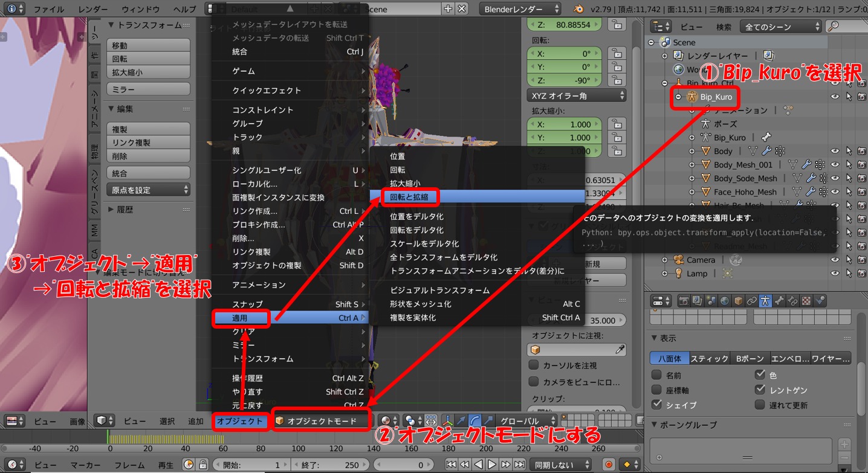Open the Object properties cube tab
This screenshot has height=473, width=868.
point(738,301)
